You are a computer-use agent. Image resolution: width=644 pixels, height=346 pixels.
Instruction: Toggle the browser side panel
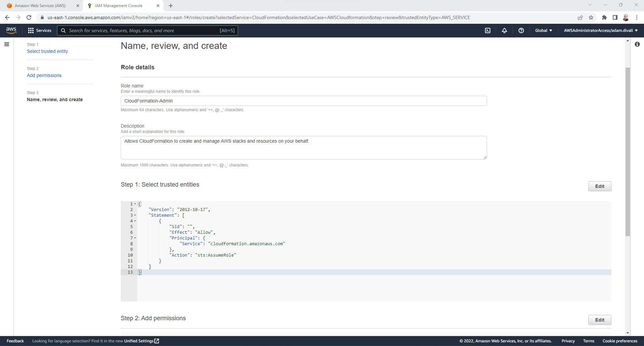tap(615, 17)
